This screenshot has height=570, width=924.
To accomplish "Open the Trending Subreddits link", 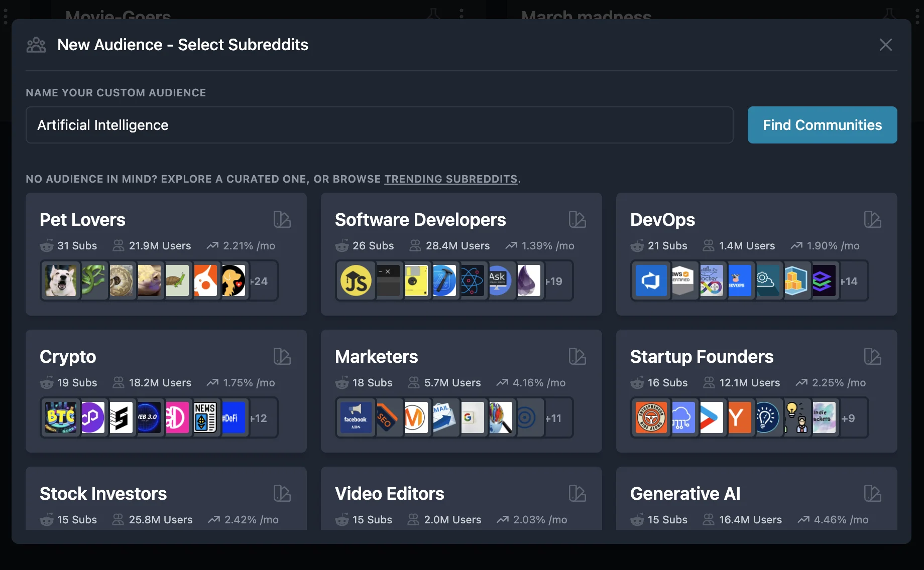I will [x=451, y=179].
